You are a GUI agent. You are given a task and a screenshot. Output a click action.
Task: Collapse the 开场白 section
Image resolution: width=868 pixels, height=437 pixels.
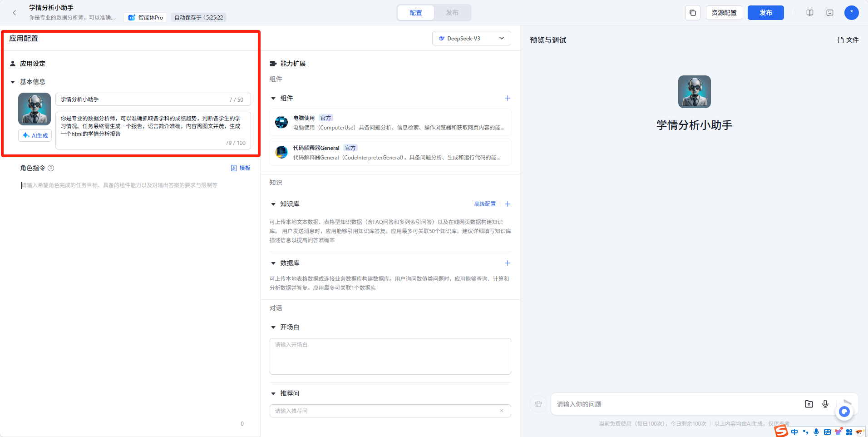pos(273,328)
